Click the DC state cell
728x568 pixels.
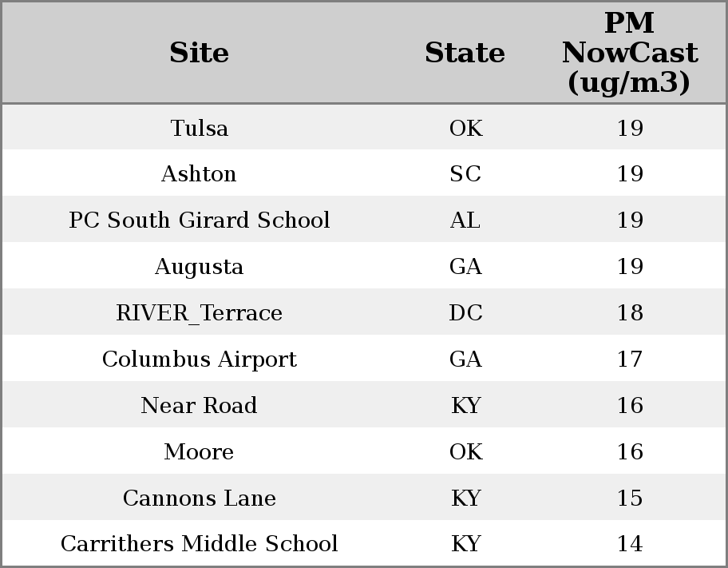(x=465, y=313)
